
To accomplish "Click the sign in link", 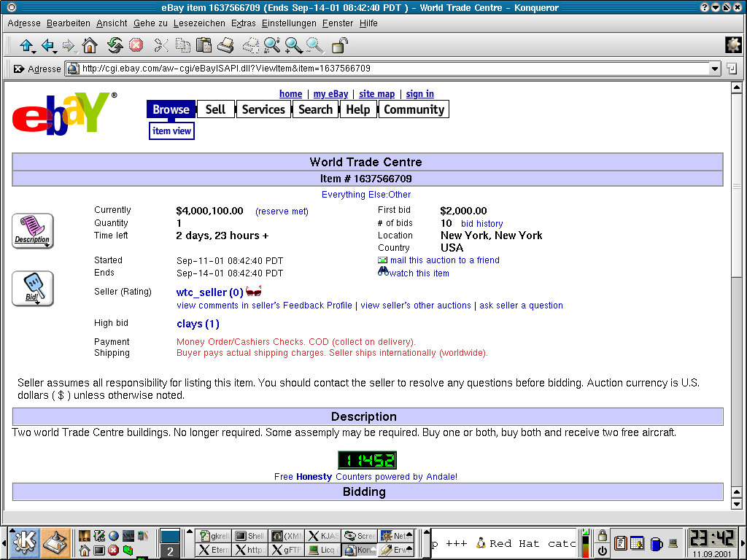I will pyautogui.click(x=419, y=94).
